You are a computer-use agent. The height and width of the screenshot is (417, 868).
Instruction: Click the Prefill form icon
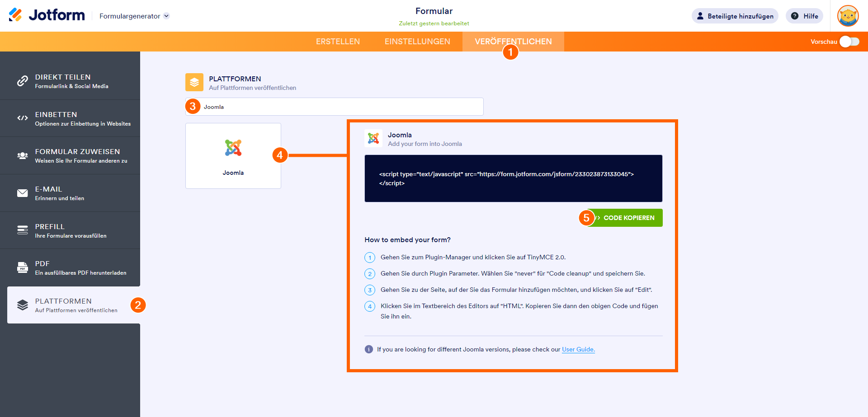23,230
